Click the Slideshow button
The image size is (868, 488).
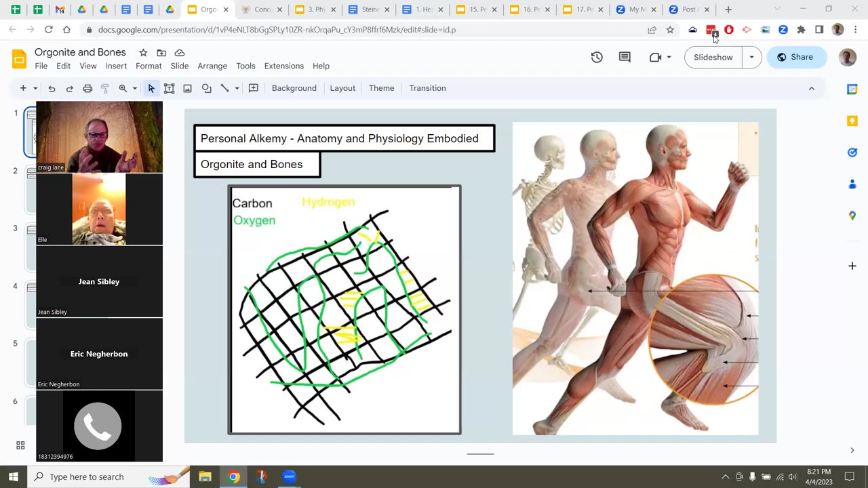[713, 57]
